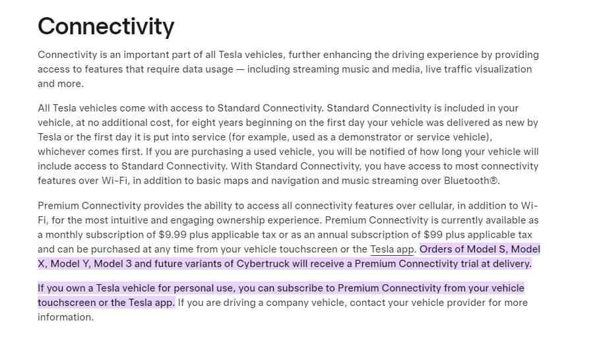
Task: Open the underlined Tesla app link
Action: point(392,249)
